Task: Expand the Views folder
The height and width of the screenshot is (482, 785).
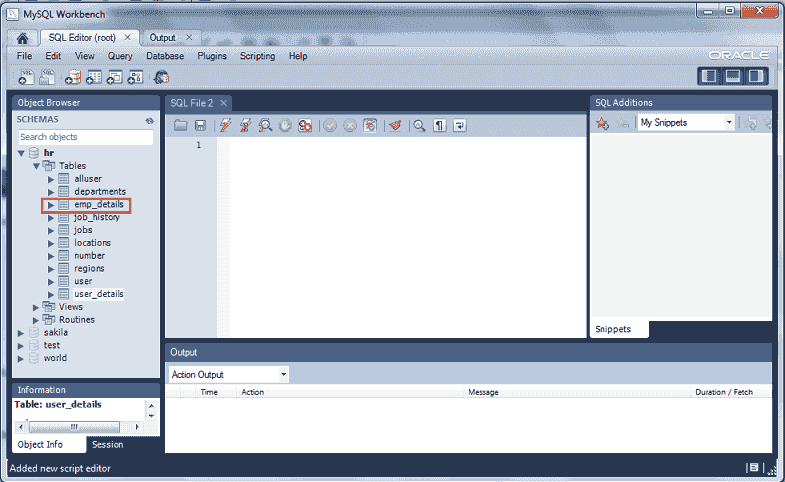Action: pyautogui.click(x=36, y=307)
